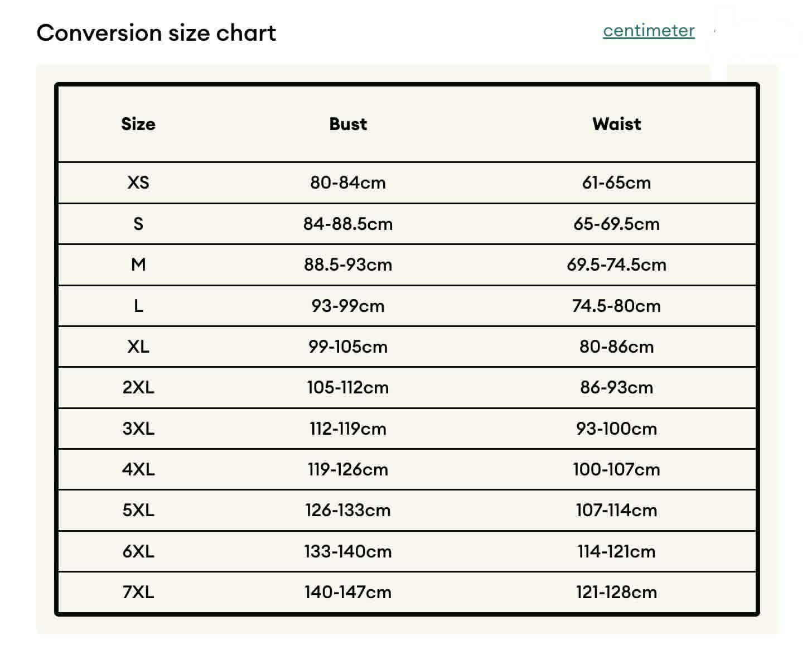This screenshot has height=654, width=812.
Task: Click the 61-65cm waist cell
Action: (617, 182)
